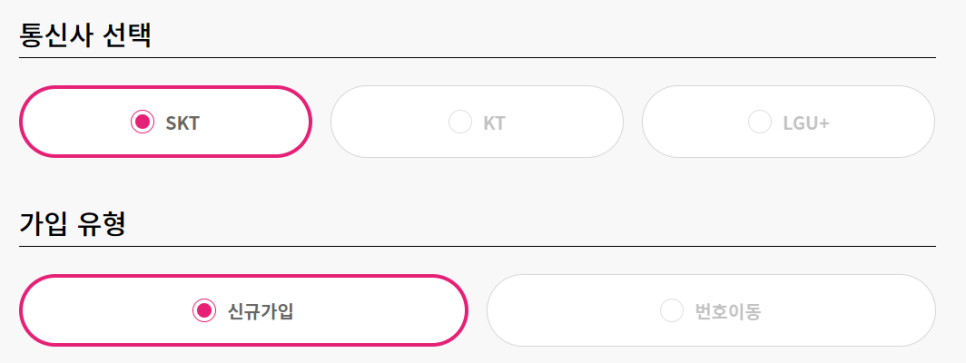Click the divider line under 가입 유형
The image size is (966, 363).
(477, 246)
